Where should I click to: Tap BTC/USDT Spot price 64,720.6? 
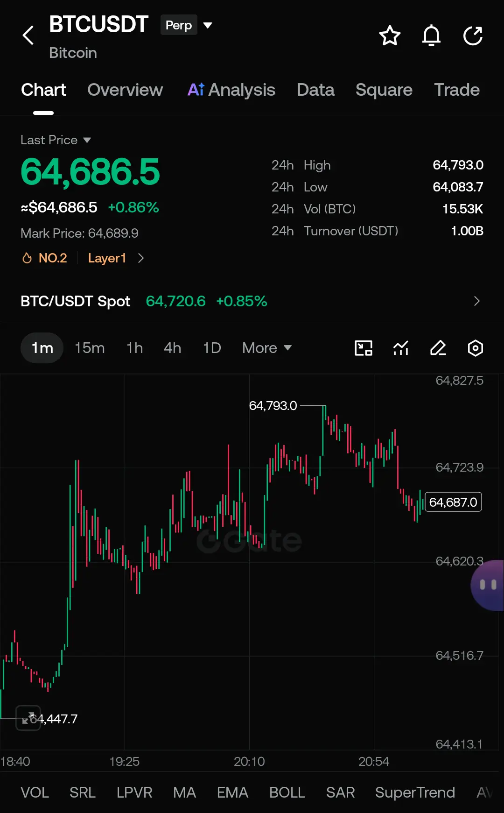pyautogui.click(x=175, y=301)
